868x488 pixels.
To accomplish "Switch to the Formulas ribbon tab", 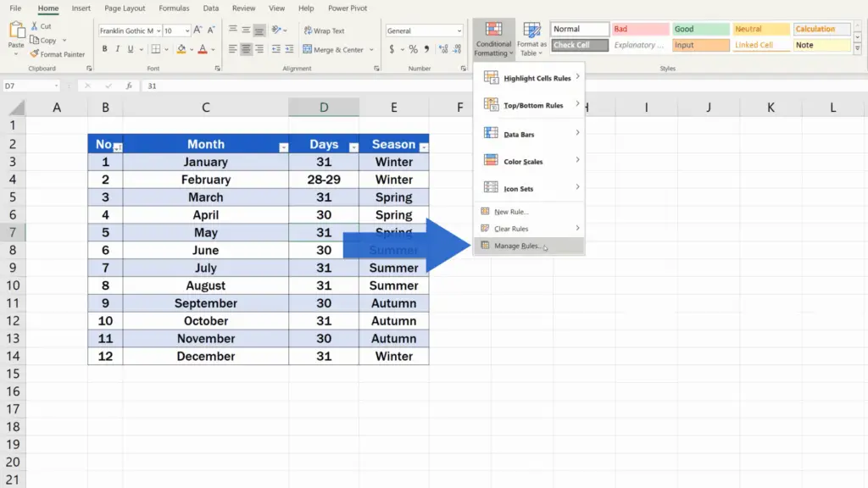I will (x=174, y=8).
